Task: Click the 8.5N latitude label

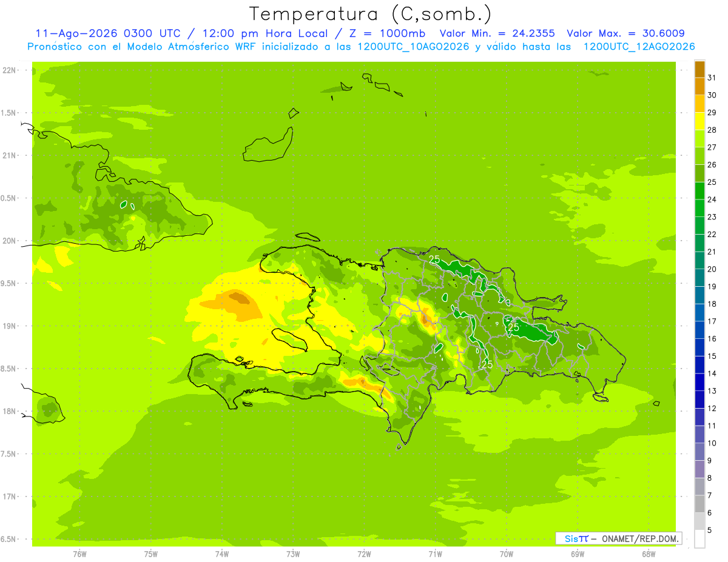Action: tap(8, 369)
